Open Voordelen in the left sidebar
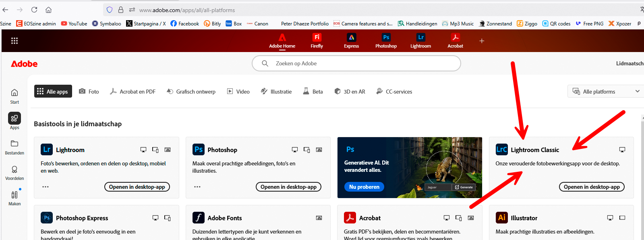Viewport: 644px width, 240px height. pos(14,172)
